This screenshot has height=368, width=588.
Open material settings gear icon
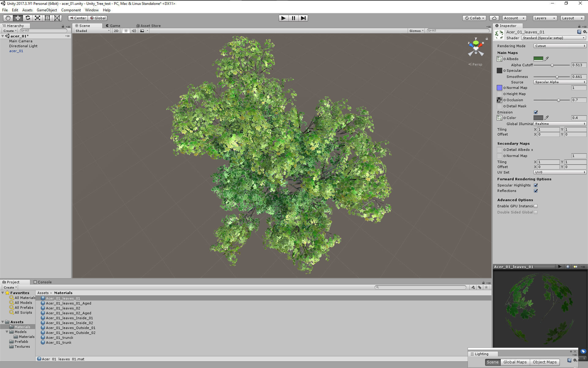[585, 32]
